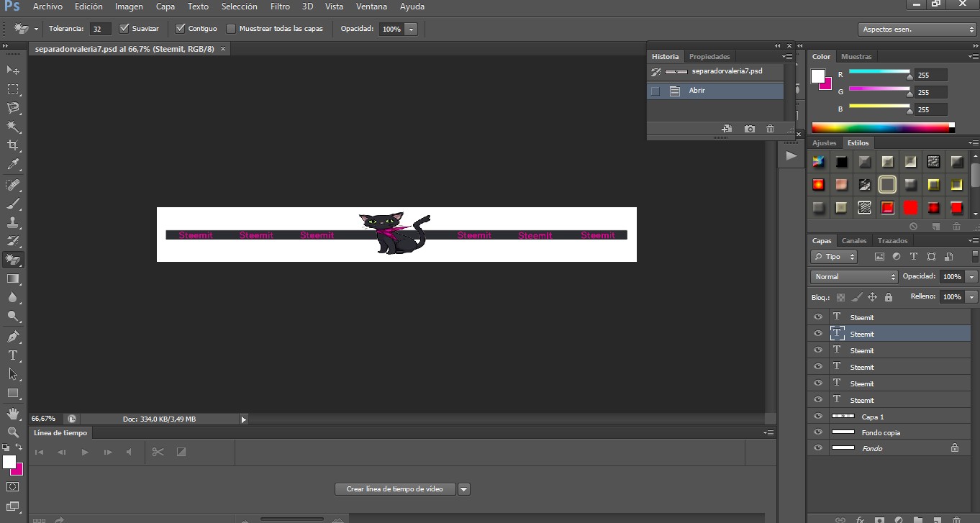
Task: Hide the Capa 1 layer
Action: pyautogui.click(x=817, y=417)
